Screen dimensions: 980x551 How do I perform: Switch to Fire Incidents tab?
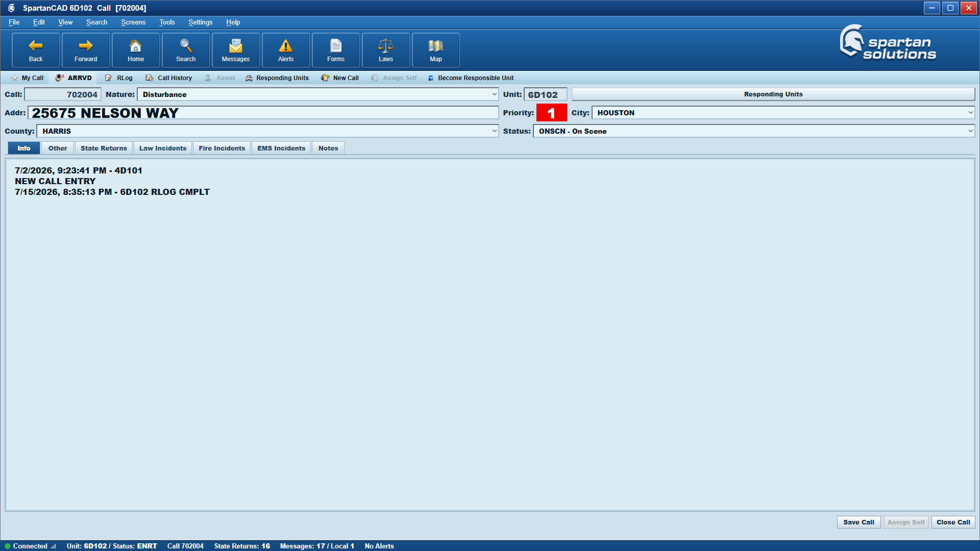point(222,148)
